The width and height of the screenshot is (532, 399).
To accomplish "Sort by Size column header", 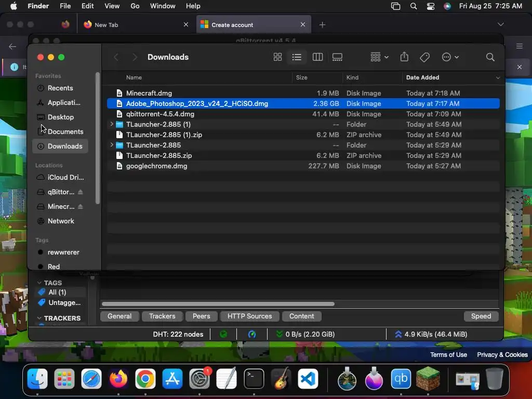I will coord(301,77).
